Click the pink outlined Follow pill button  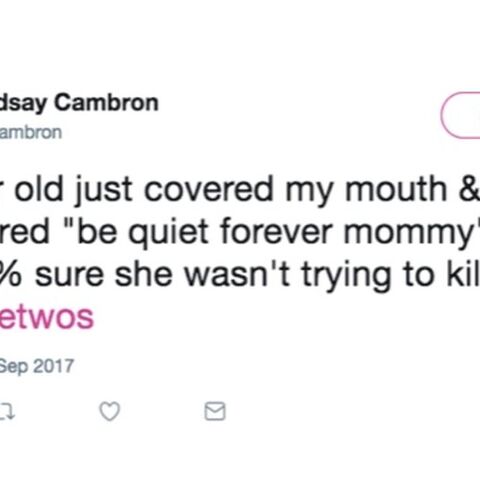point(460,115)
